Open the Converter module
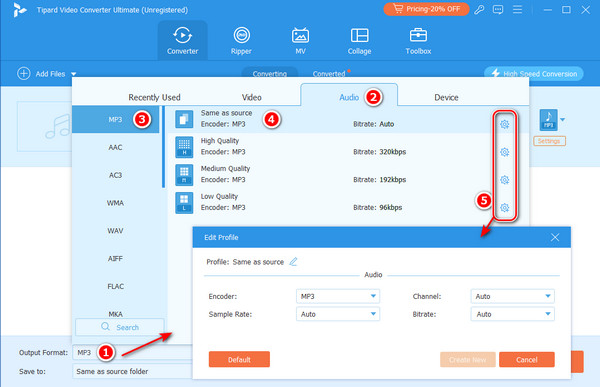 (183, 41)
